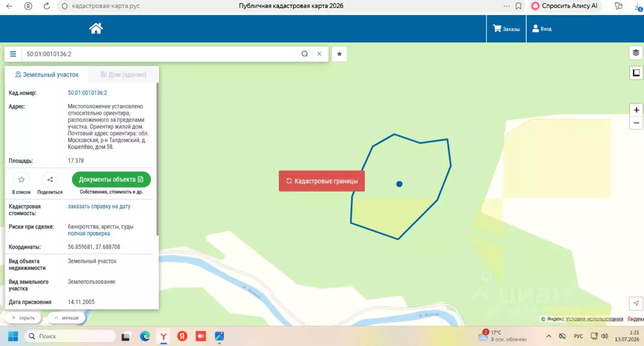Open the map layers icon
This screenshot has height=346, width=644.
pyautogui.click(x=636, y=52)
